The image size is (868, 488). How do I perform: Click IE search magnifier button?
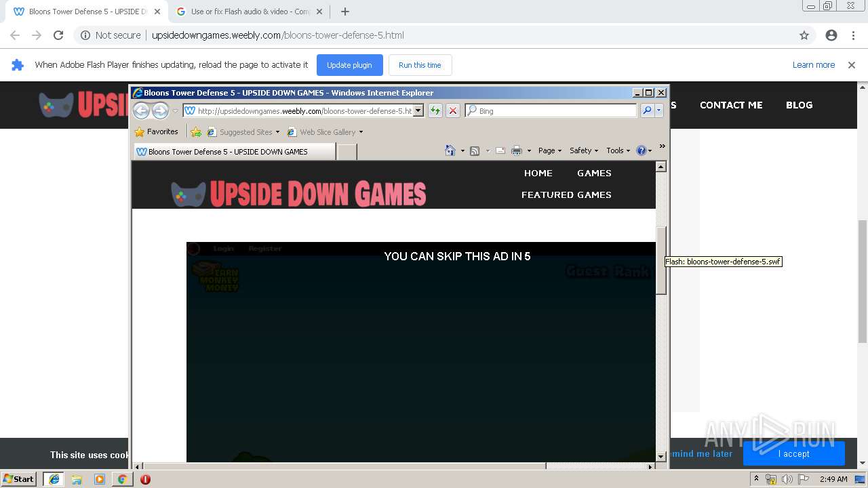647,110
